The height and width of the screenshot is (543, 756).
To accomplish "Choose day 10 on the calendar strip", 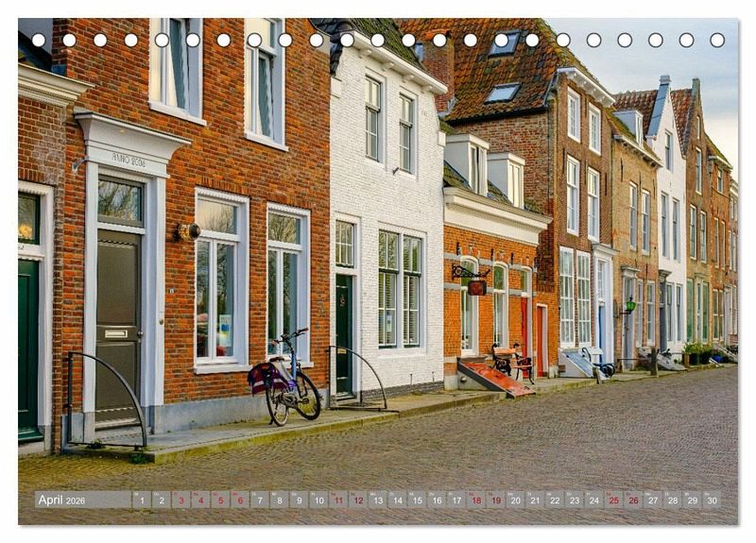I will (x=318, y=501).
